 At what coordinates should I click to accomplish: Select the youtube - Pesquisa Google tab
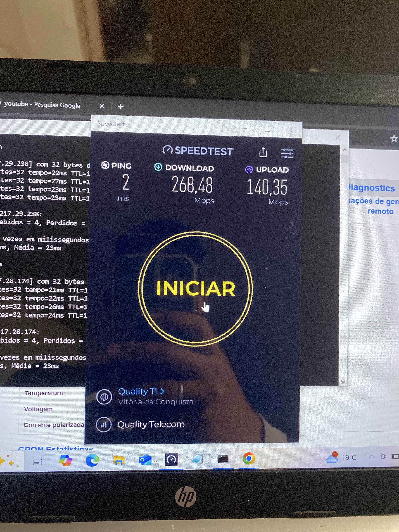coord(42,105)
